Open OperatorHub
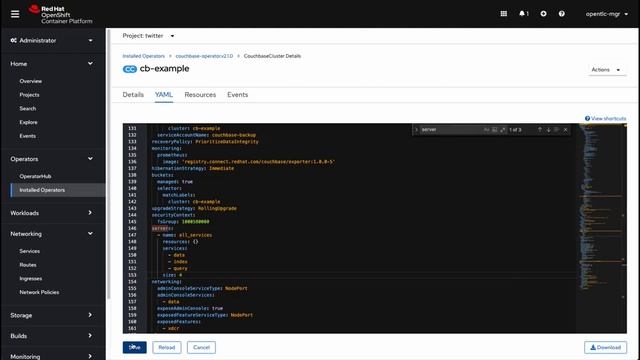Screen dimensions: 640x360 pyautogui.click(x=36, y=176)
